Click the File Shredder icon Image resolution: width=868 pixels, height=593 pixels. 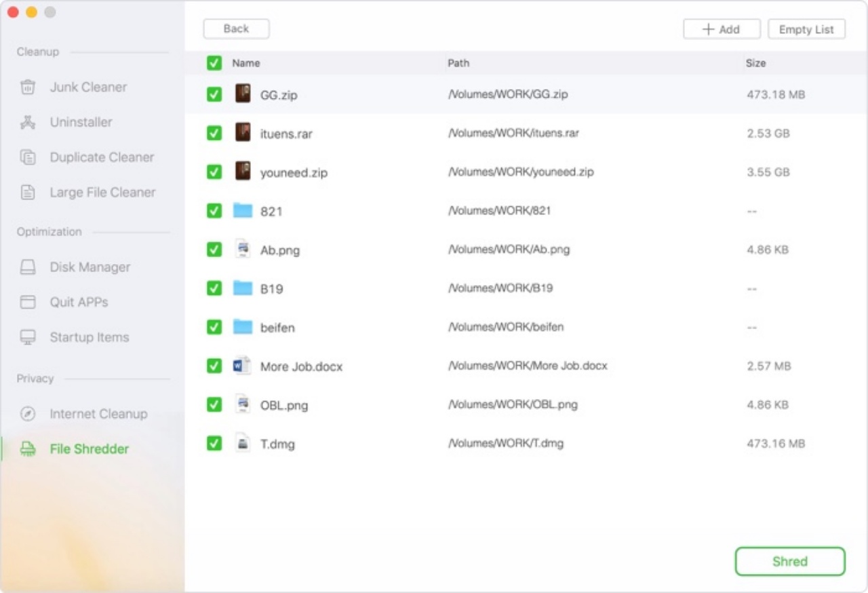click(28, 449)
